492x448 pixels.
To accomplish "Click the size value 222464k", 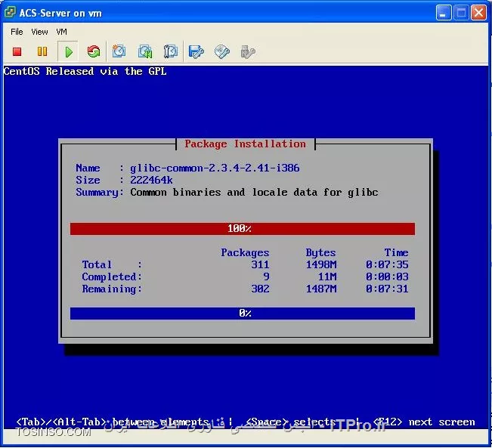I will pos(151,180).
